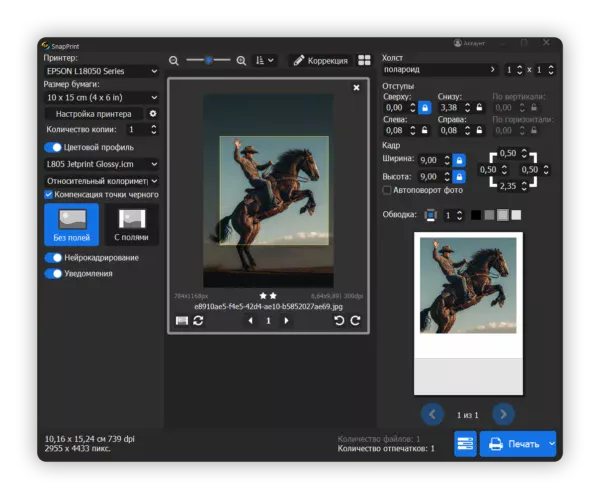Select the С полями bordered mode
The height and width of the screenshot is (497, 600).
click(x=131, y=225)
